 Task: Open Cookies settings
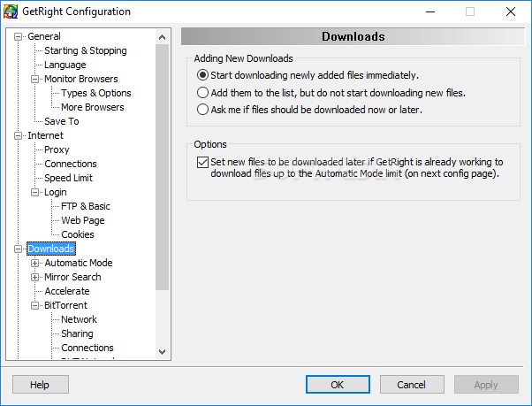[78, 234]
